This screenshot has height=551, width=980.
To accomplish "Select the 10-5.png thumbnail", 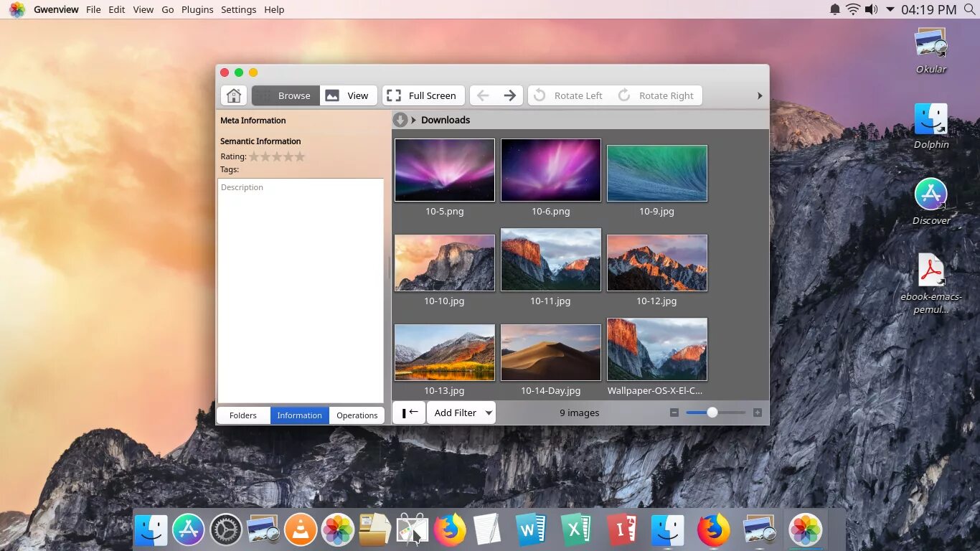I will 445,170.
